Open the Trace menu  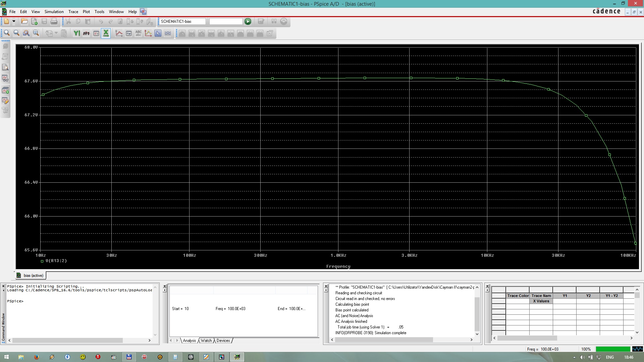click(73, 11)
